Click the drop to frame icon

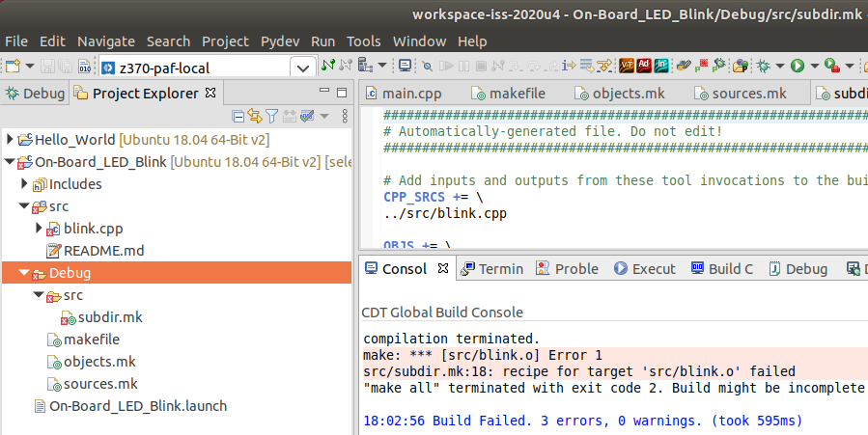(x=586, y=67)
